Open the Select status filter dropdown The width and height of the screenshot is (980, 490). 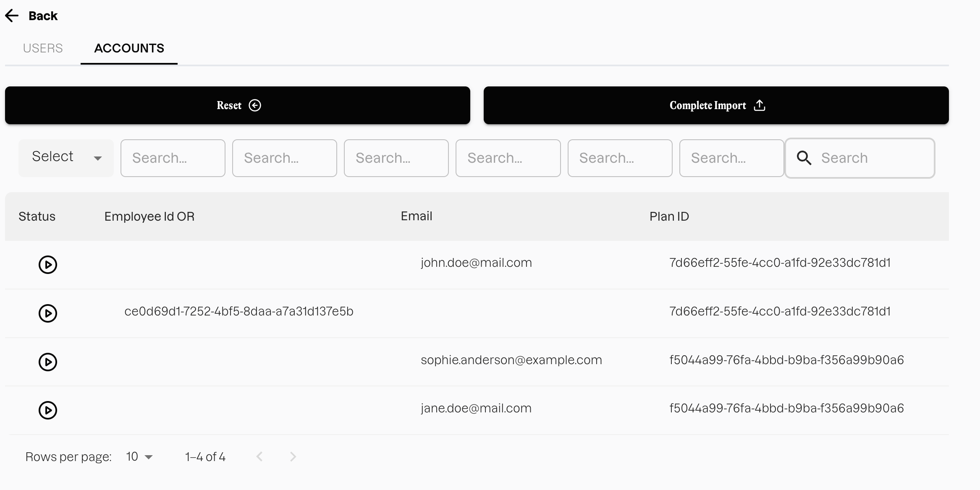tap(66, 158)
